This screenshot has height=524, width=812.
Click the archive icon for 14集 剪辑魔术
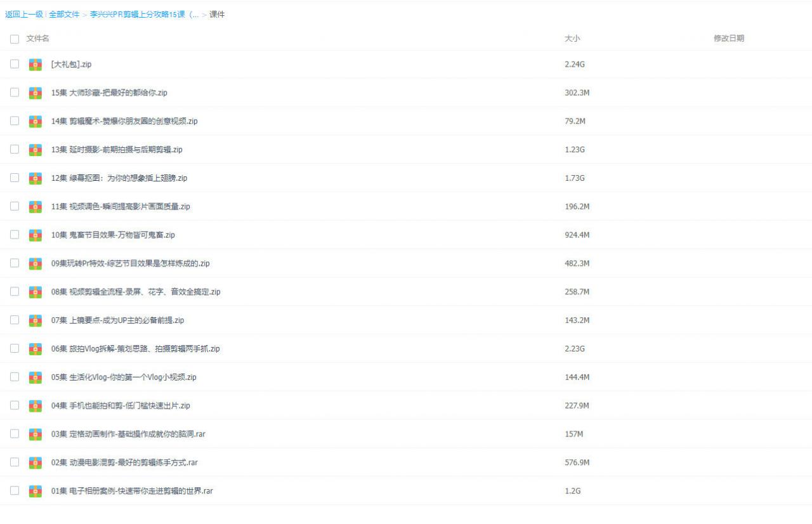tap(36, 121)
